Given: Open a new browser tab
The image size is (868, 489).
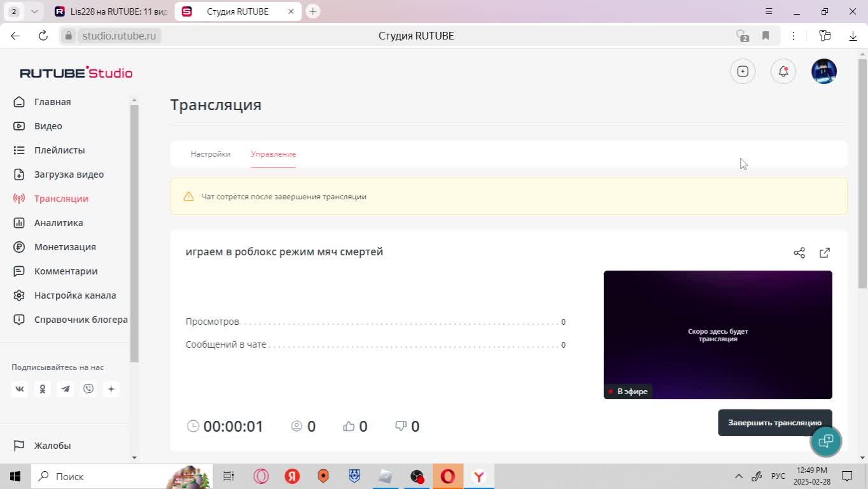Looking at the screenshot, I should coord(312,11).
